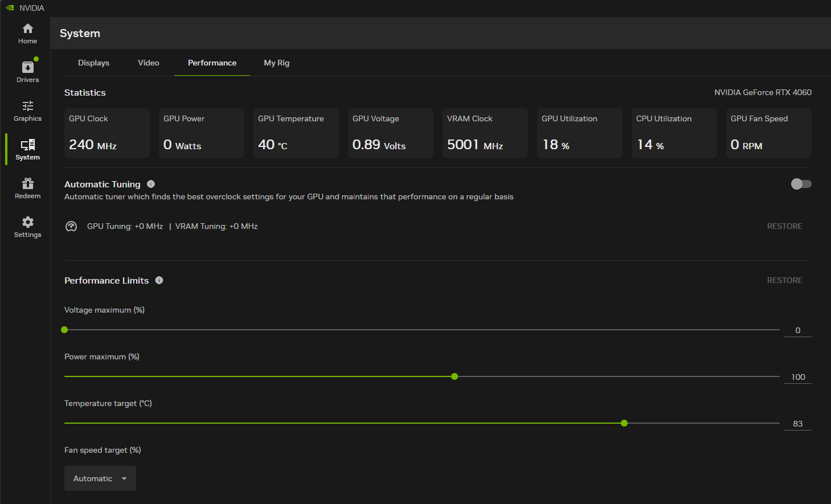Click RESTORE for Automatic Tuning

tap(784, 226)
